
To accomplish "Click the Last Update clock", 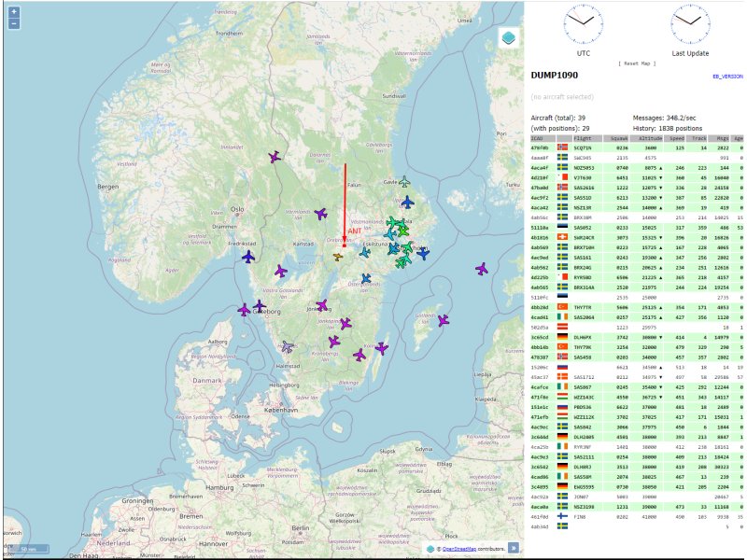I will (x=690, y=24).
